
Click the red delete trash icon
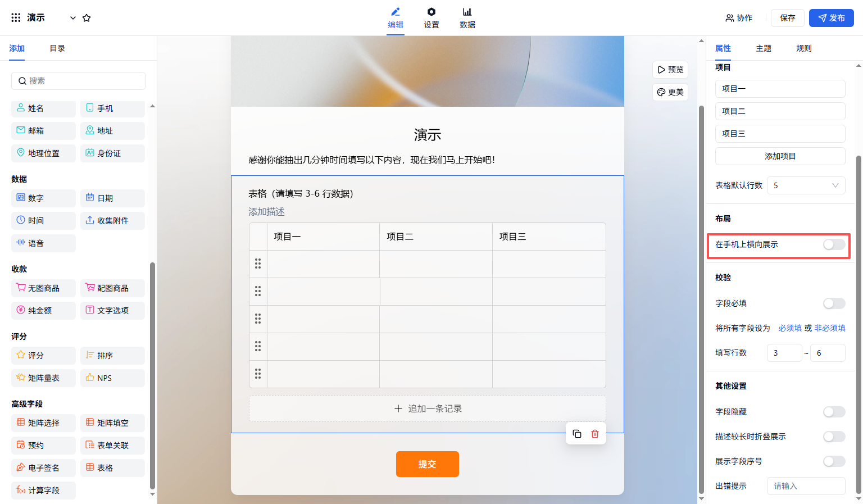(594, 434)
